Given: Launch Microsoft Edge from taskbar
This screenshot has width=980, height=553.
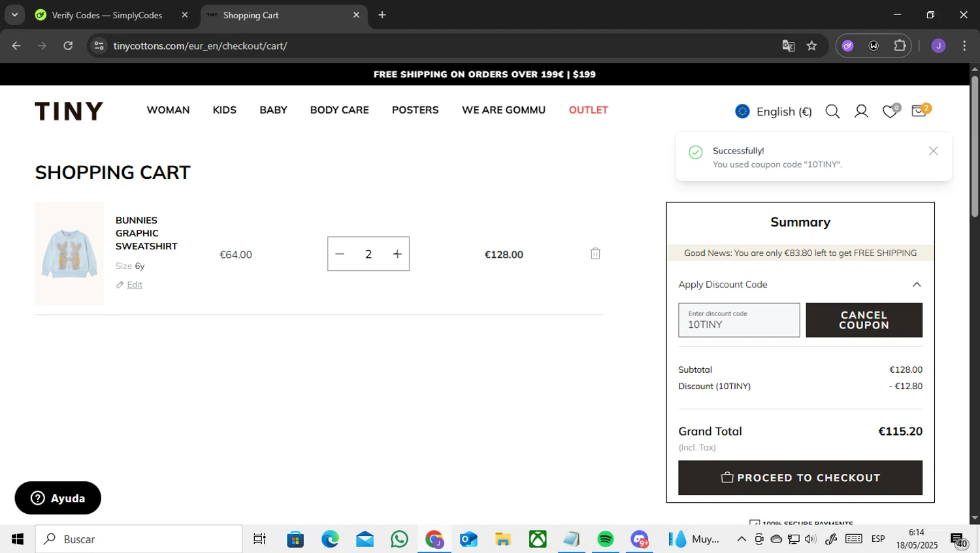Looking at the screenshot, I should point(330,539).
